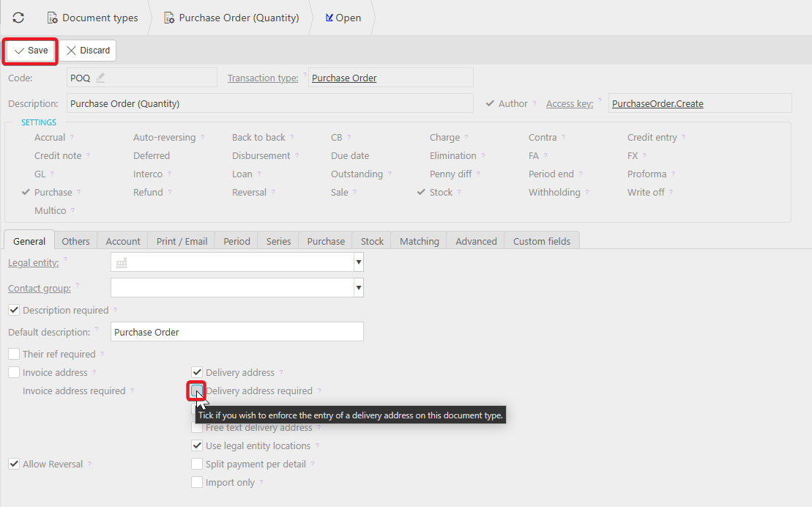
Task: Open the Transaction type label link
Action: (x=263, y=78)
